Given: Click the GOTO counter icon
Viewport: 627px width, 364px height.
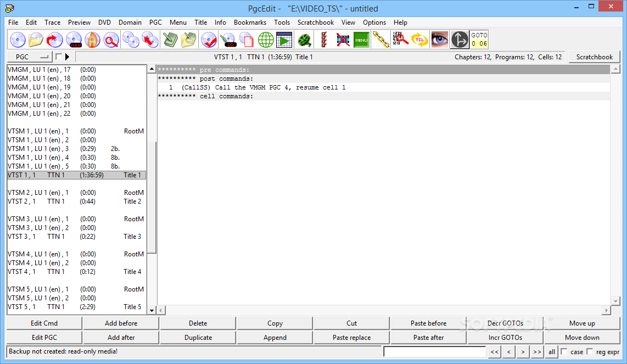Looking at the screenshot, I should click(x=479, y=40).
